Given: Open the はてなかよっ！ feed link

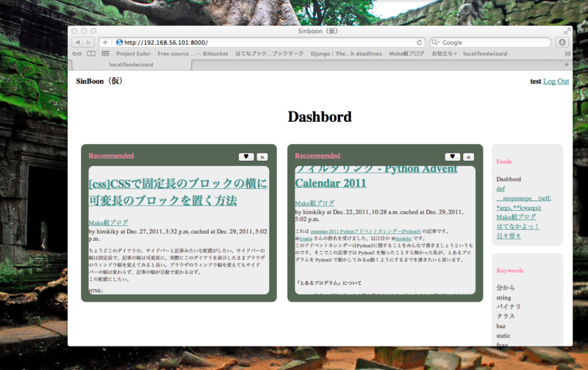Looking at the screenshot, I should pyautogui.click(x=518, y=226).
